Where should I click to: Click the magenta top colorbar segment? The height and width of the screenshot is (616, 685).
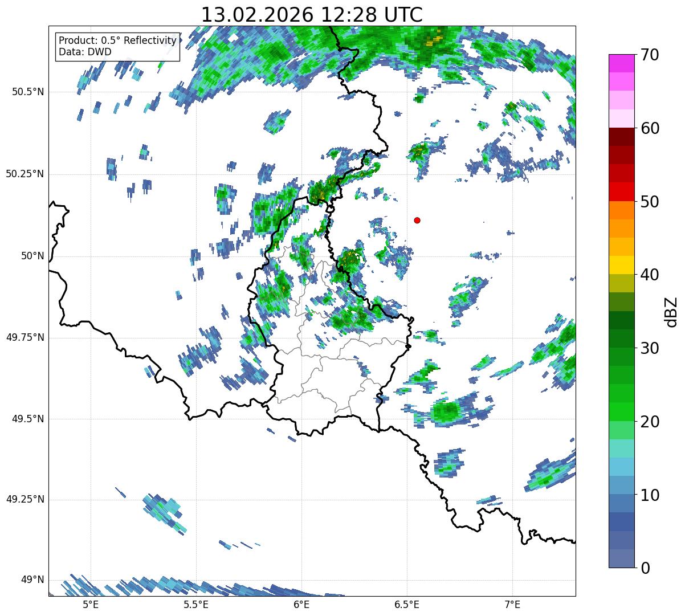(621, 63)
